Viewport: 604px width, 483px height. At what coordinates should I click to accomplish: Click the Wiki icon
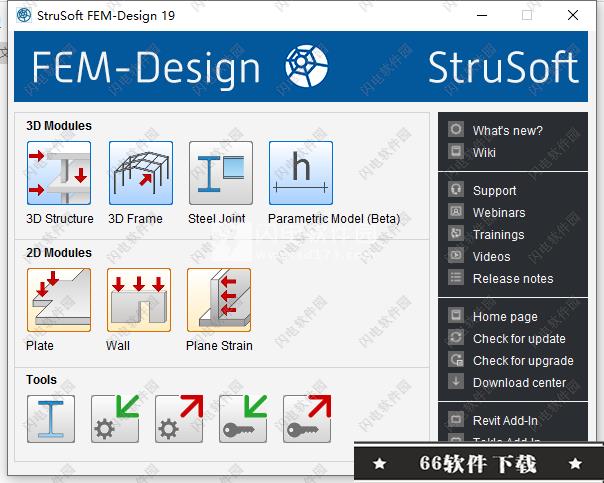456,151
